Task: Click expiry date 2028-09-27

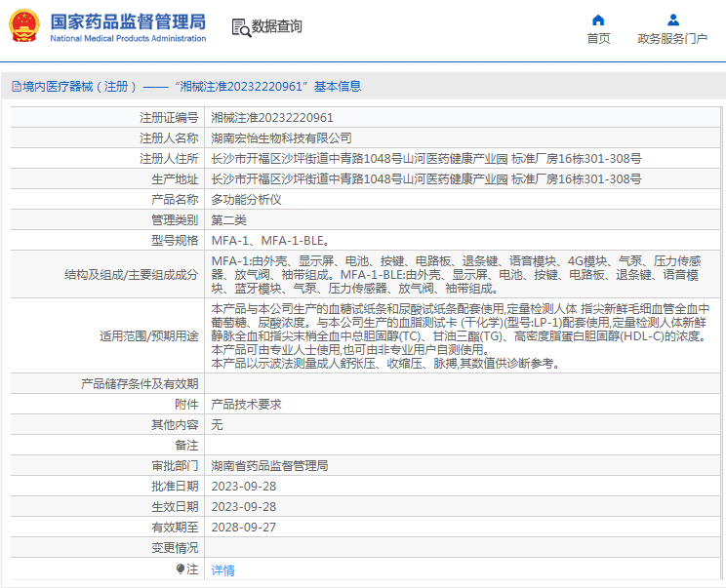Action: point(244,528)
